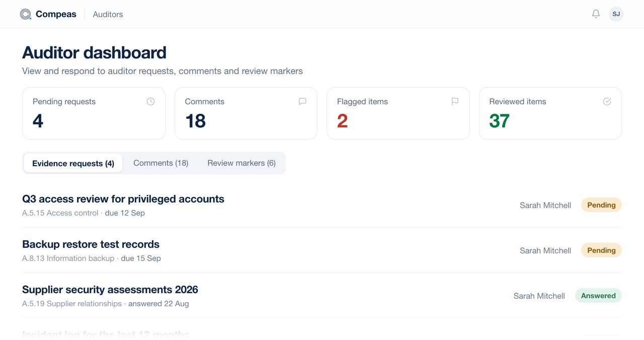This screenshot has height=340, width=644.
Task: Select the Pending requests card
Action: [x=94, y=113]
